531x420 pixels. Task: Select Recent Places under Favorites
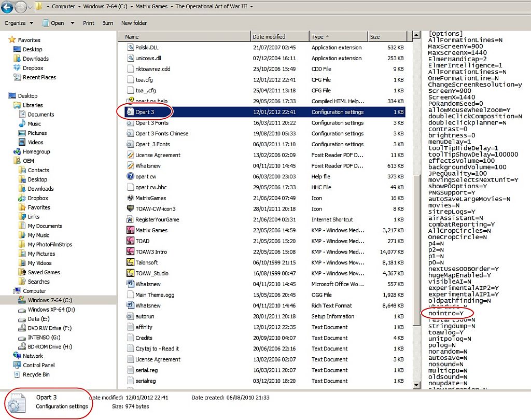[x=39, y=77]
